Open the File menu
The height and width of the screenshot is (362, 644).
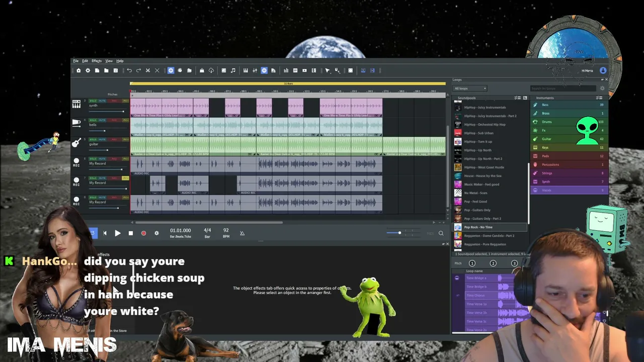[75, 61]
